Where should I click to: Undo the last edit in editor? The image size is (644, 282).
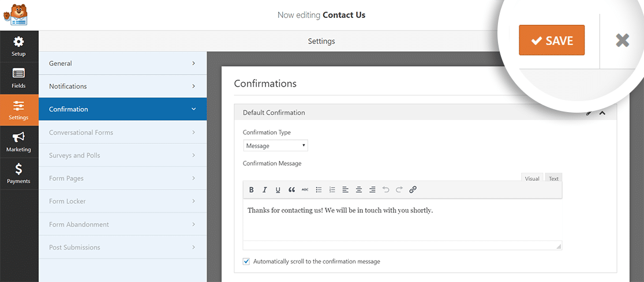[385, 190]
